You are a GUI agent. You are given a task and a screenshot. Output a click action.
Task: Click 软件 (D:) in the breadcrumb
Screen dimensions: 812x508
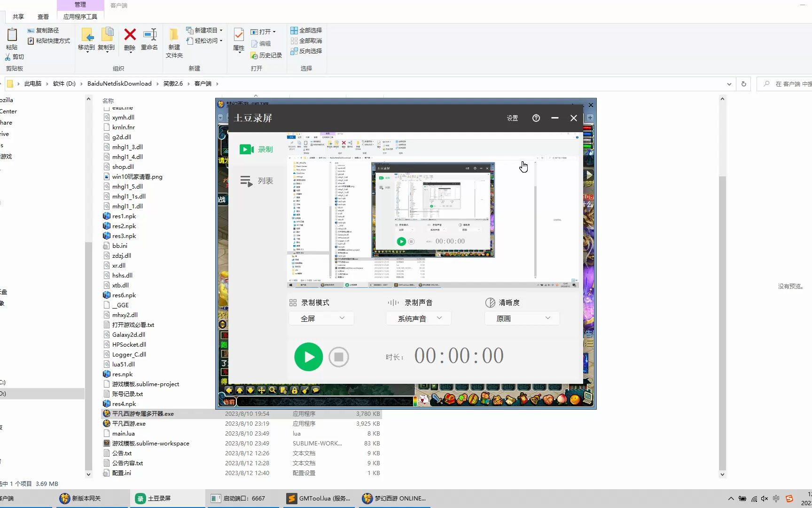pyautogui.click(x=64, y=84)
